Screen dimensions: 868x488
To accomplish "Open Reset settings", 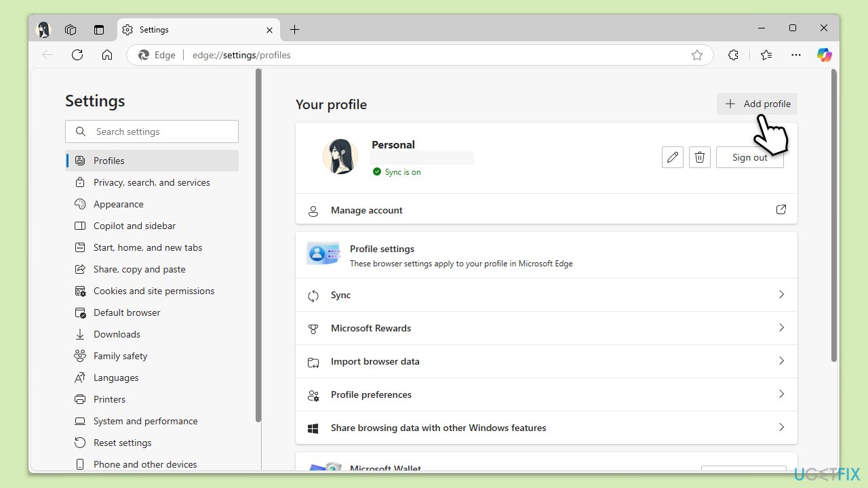I will [152, 443].
